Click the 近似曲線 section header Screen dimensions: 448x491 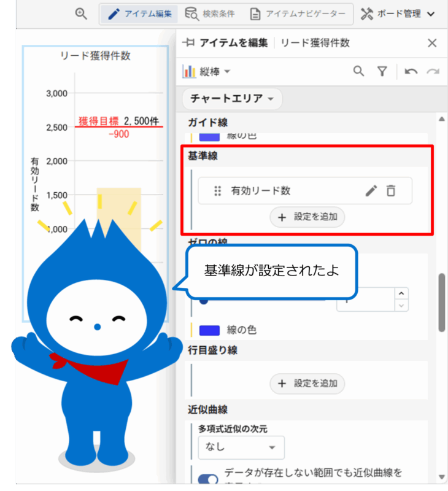pos(207,409)
